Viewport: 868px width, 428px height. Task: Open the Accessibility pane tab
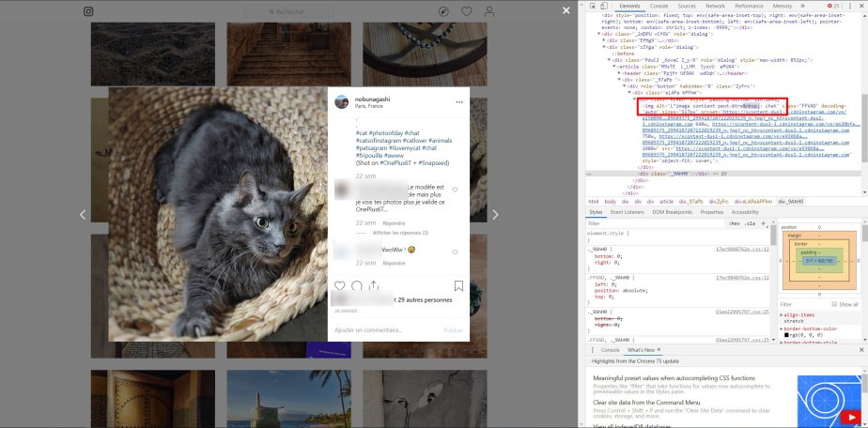(x=745, y=212)
